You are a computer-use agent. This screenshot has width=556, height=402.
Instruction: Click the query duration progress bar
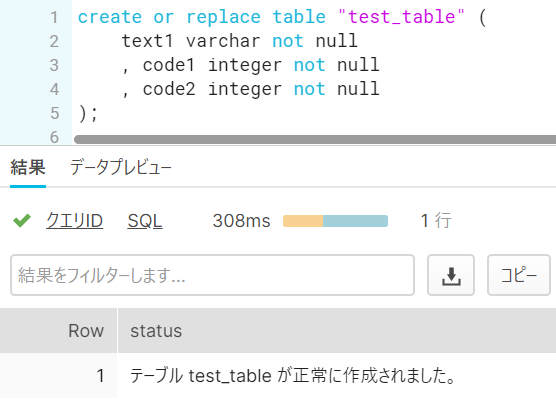pyautogui.click(x=335, y=221)
